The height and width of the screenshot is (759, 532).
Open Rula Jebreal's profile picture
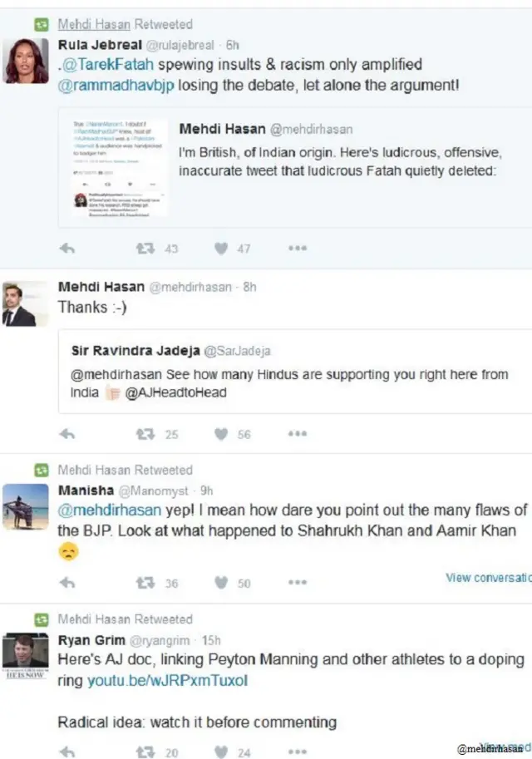pyautogui.click(x=26, y=60)
